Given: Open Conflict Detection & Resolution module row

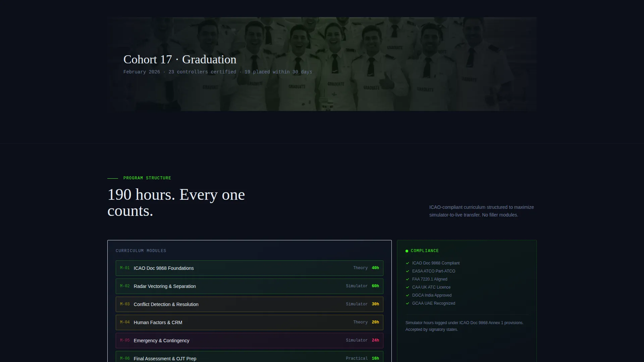Looking at the screenshot, I should click(x=250, y=304).
